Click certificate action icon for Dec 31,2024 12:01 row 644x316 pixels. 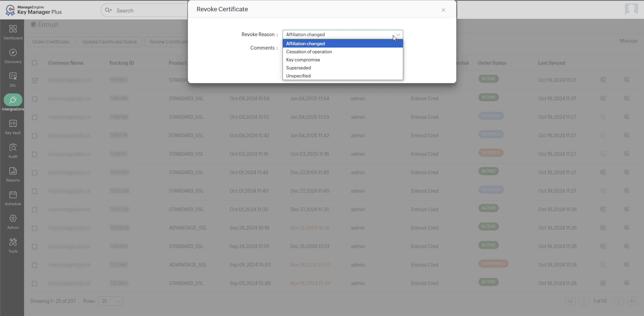pos(603,246)
